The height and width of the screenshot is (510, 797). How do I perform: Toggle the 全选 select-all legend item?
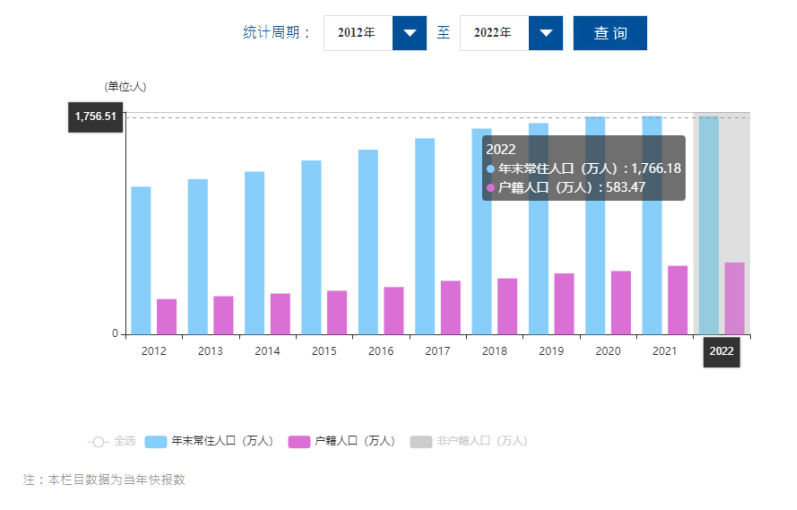click(x=113, y=441)
